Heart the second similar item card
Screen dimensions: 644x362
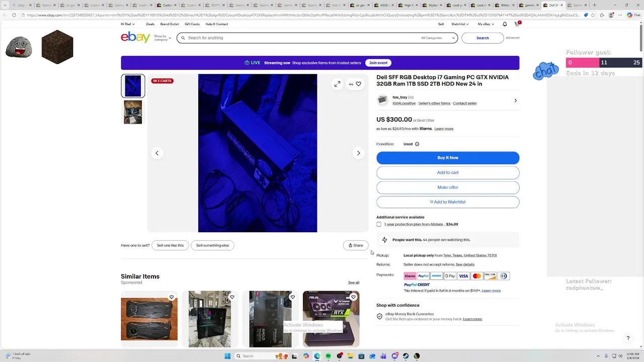click(232, 297)
